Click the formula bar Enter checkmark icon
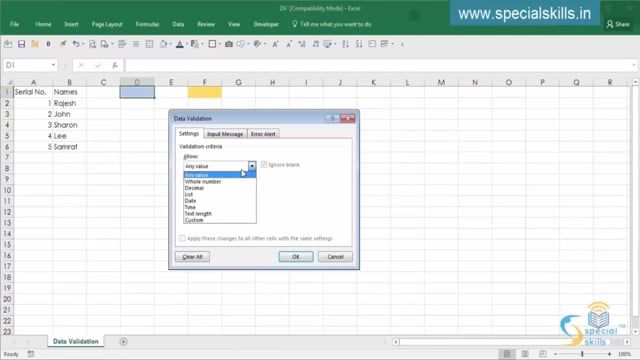 tap(98, 65)
